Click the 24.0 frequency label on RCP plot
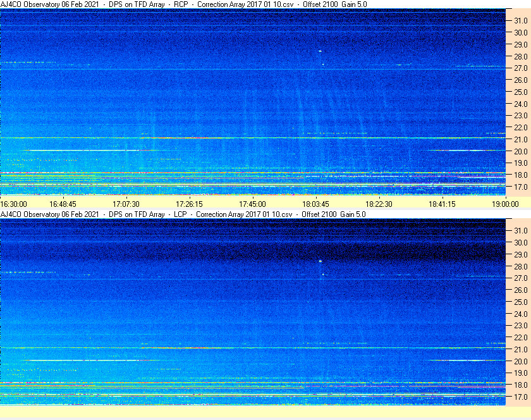Viewport: 531px width, 420px height. pos(521,104)
